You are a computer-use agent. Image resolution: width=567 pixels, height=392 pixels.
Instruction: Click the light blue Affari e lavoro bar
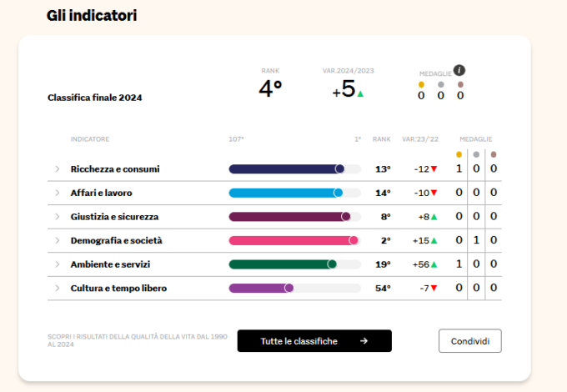283,193
